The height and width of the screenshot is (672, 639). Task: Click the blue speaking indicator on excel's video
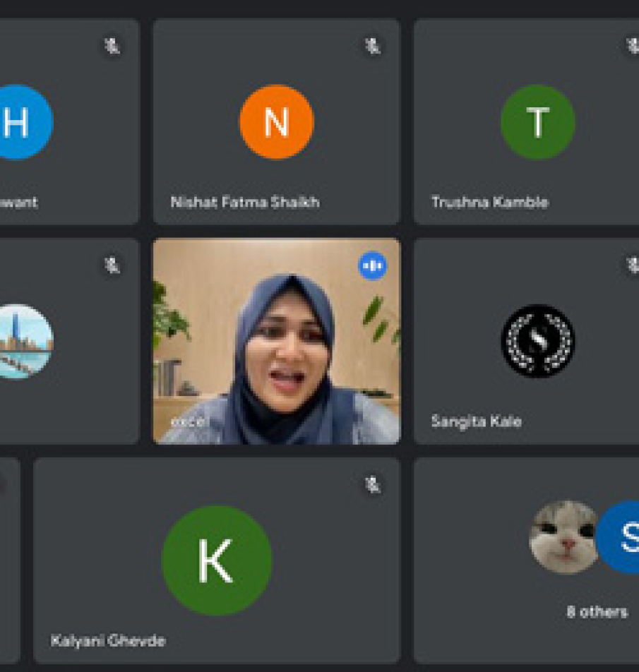[x=373, y=266]
